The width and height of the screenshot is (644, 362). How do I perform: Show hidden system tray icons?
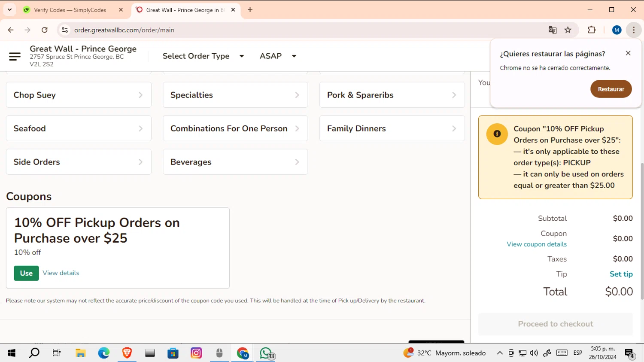click(500, 353)
